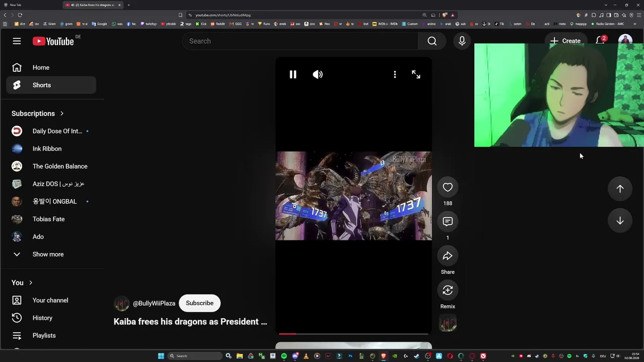The height and width of the screenshot is (362, 644).
Task: Like the Short with the heart icon
Action: pos(448,188)
